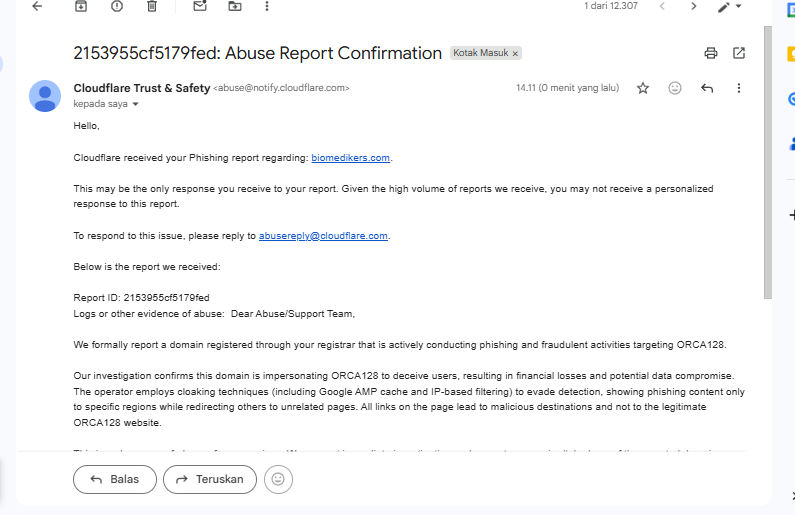Remove the Kotak Masuk label
The image size is (795, 515).
(x=515, y=53)
